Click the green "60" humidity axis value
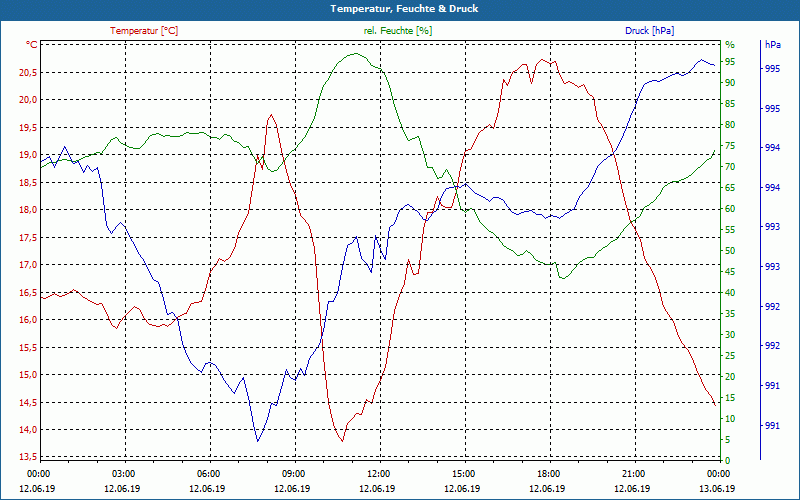Viewport: 800px width, 500px height. click(x=730, y=209)
